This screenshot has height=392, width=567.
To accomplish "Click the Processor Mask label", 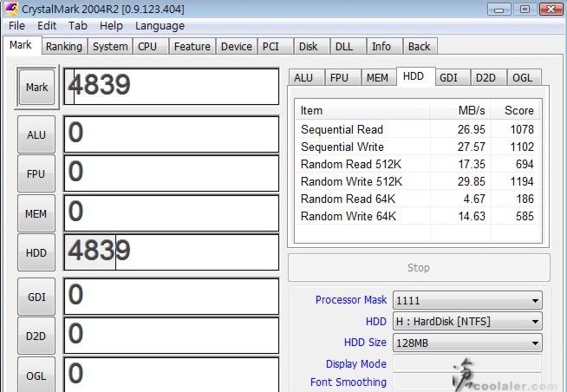I will pos(351,300).
